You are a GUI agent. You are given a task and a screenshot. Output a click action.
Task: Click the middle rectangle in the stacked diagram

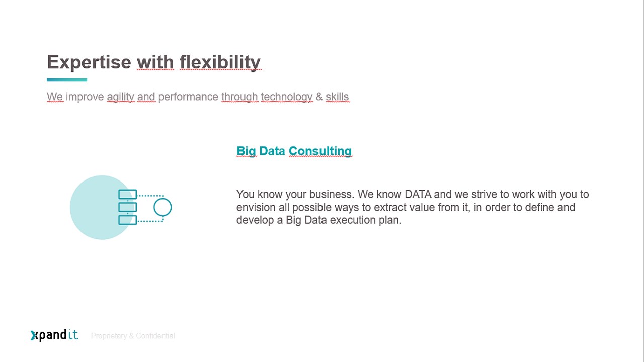[x=127, y=207]
